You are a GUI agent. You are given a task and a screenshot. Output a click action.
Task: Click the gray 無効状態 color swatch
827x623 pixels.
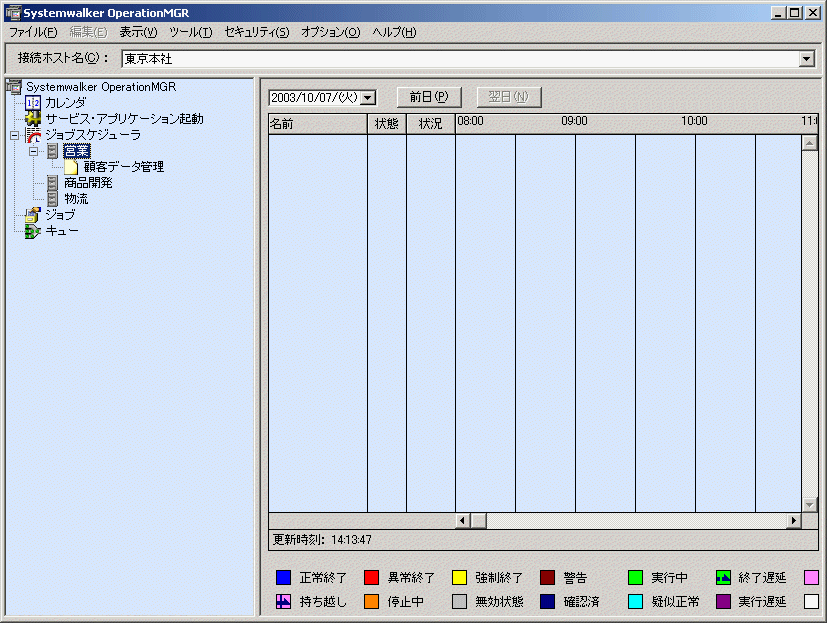[459, 601]
